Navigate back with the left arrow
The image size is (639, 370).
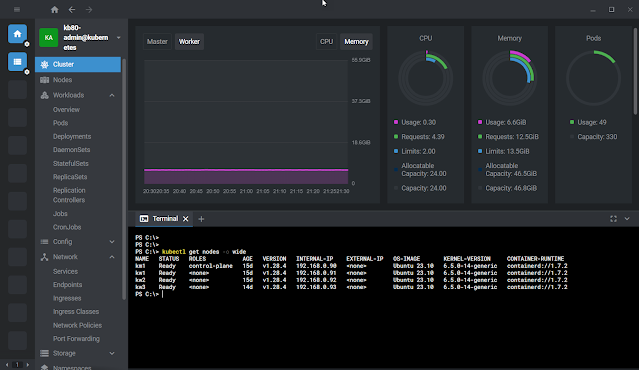[72, 9]
